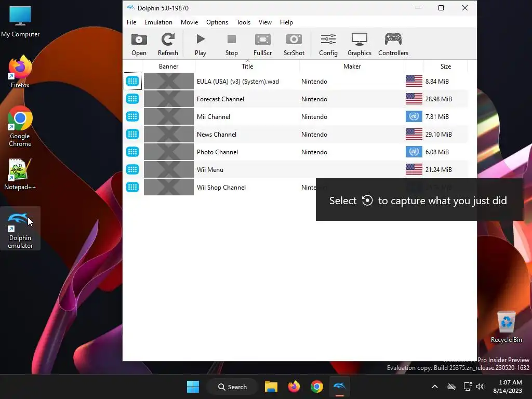Click the banner placeholder of Photo Channel

pos(169,152)
